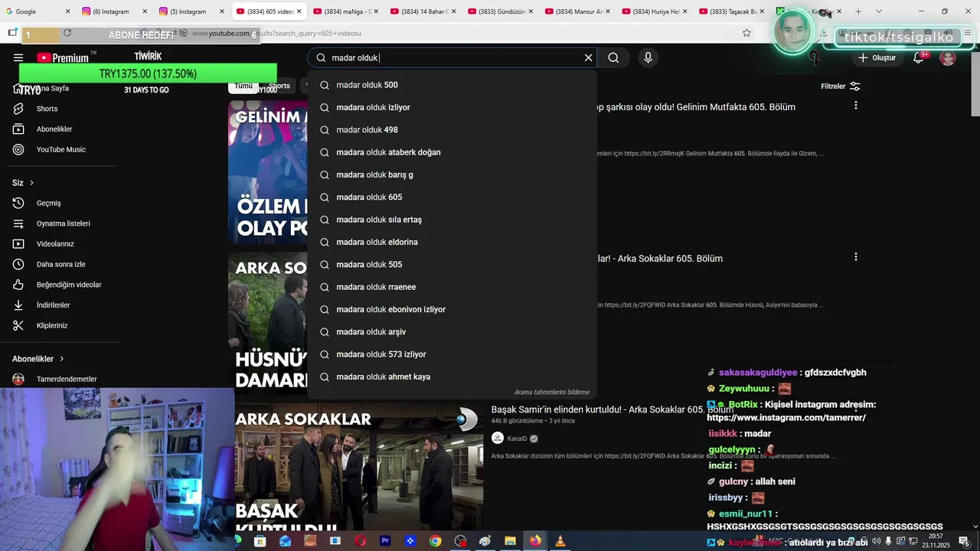
Task: Open VLC media player from taskbar
Action: click(x=560, y=541)
